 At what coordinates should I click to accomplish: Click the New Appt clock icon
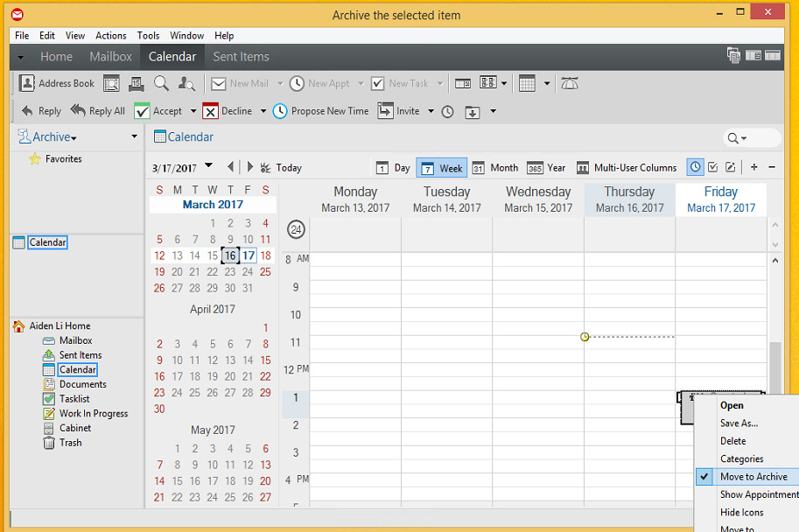tap(297, 84)
